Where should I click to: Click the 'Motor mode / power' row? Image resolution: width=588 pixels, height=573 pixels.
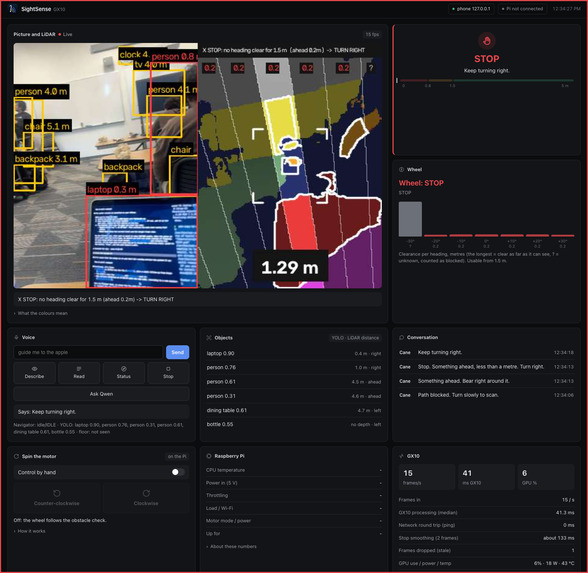click(294, 521)
